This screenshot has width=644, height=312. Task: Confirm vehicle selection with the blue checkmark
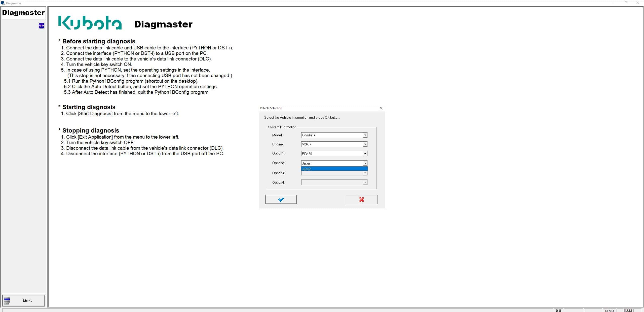(x=281, y=199)
